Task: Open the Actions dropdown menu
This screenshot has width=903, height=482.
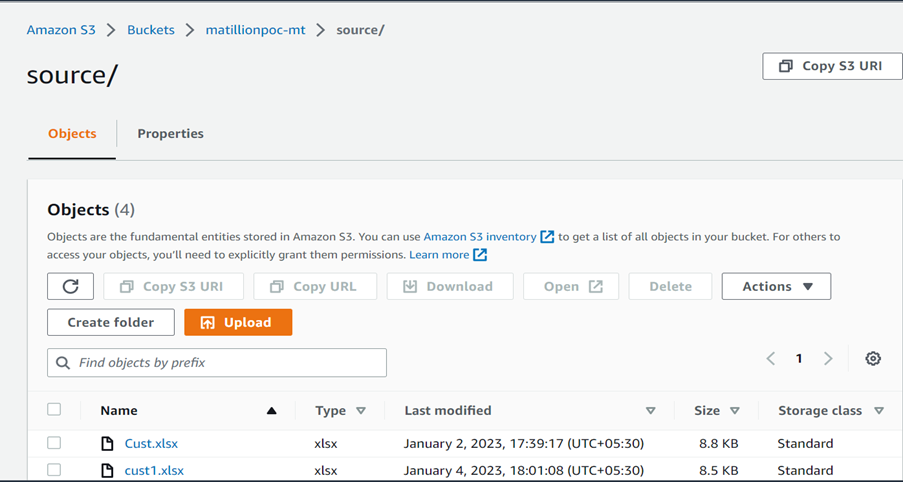Action: [x=776, y=286]
